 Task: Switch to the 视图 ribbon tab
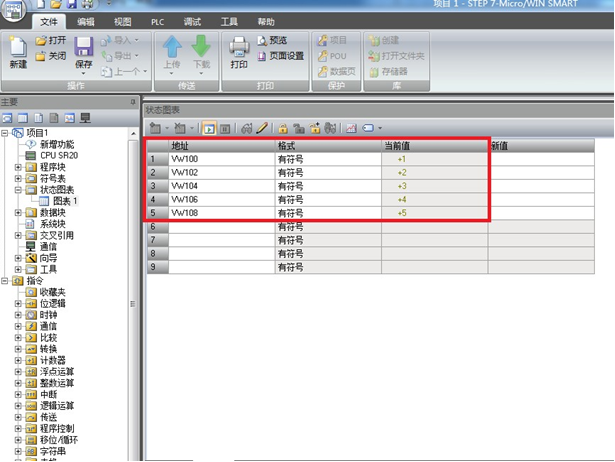122,22
